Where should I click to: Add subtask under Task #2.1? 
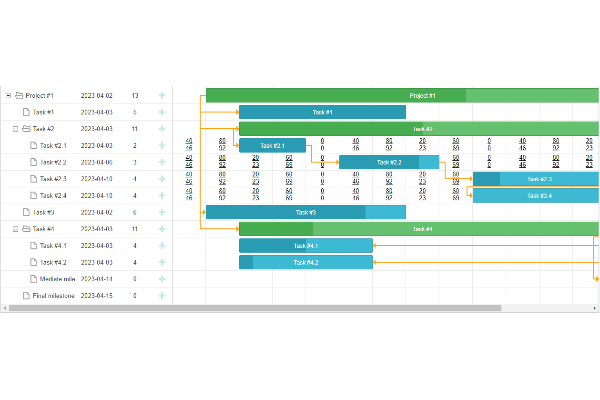click(x=161, y=146)
